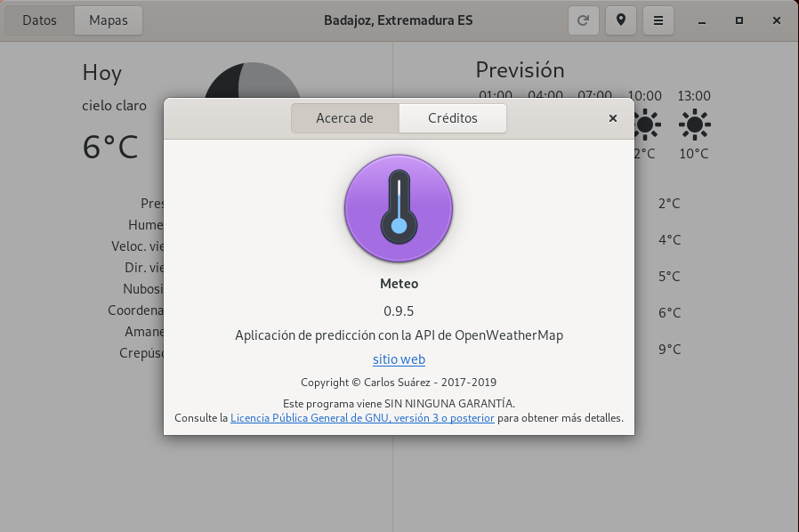Click the OpenWeatherMap description text
Viewport: 799px width, 532px height.
[x=399, y=335]
